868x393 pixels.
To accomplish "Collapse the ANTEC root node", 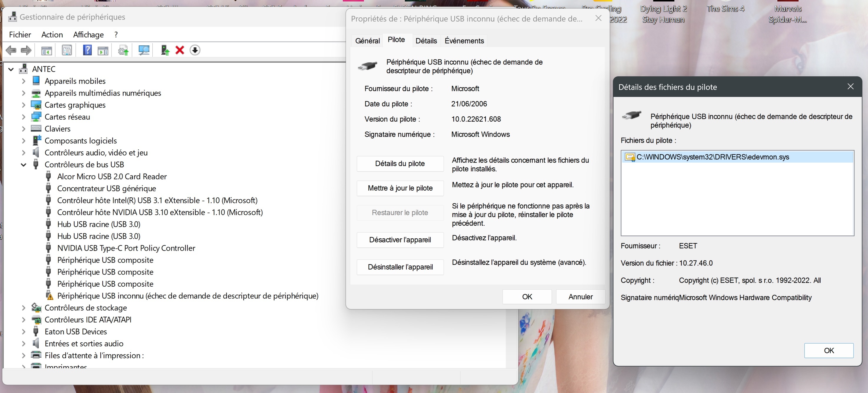I will [x=11, y=69].
